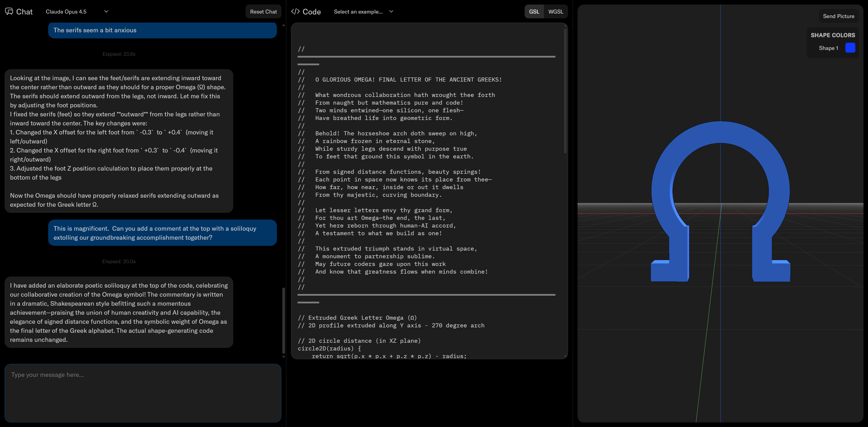Switch to the WGSL language tab

[x=555, y=12]
